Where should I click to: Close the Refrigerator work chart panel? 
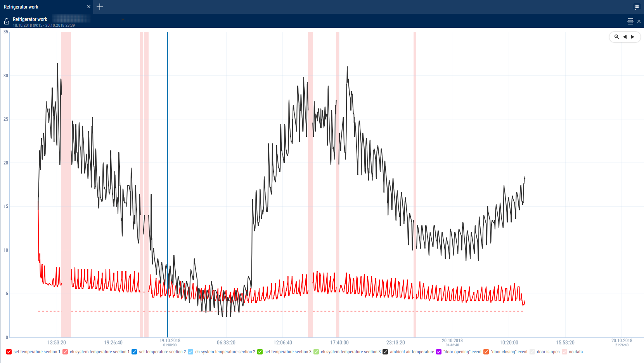(639, 21)
